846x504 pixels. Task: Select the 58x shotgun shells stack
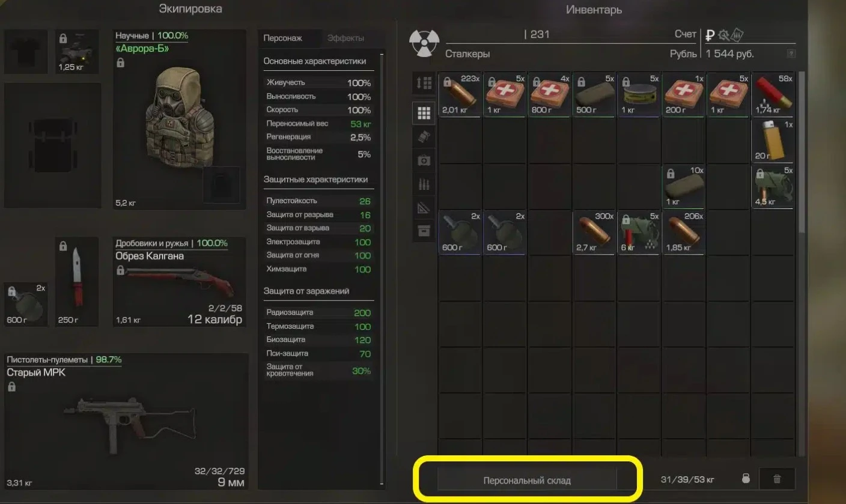pyautogui.click(x=773, y=95)
